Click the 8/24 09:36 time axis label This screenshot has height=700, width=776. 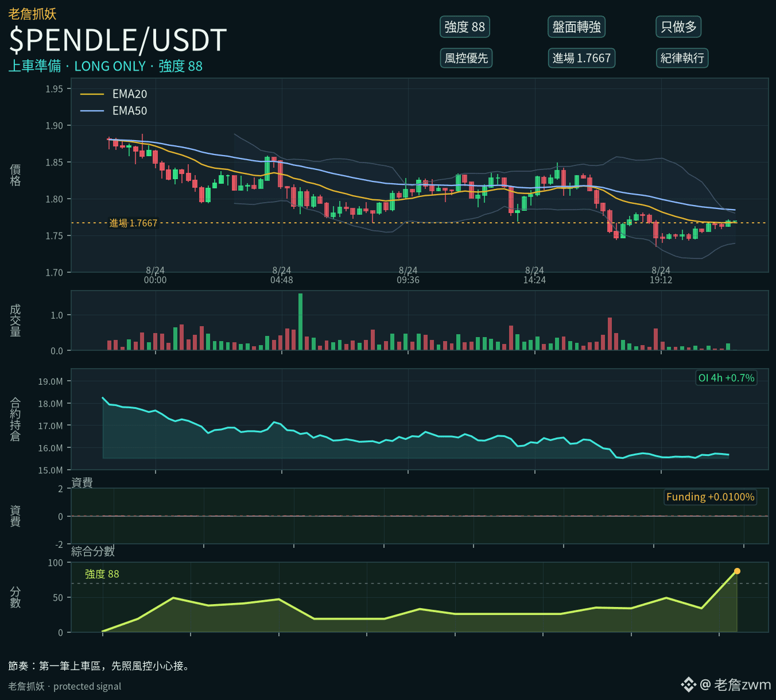(x=408, y=275)
